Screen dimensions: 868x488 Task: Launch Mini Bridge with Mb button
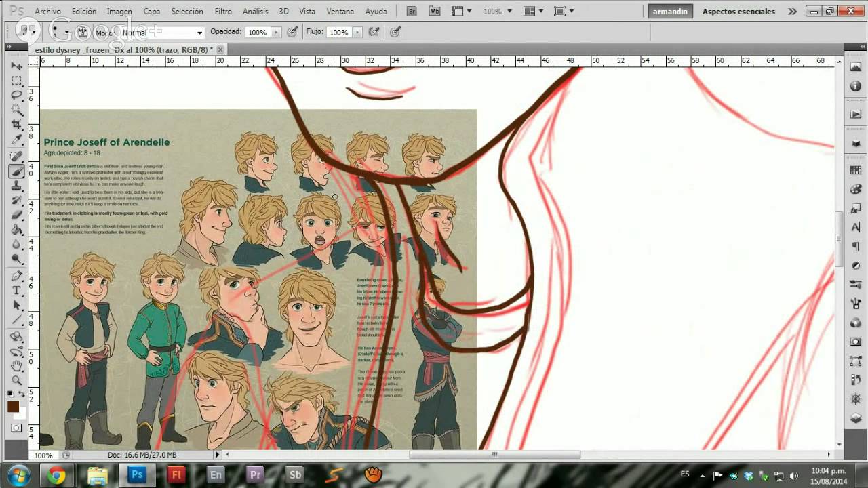(x=435, y=12)
